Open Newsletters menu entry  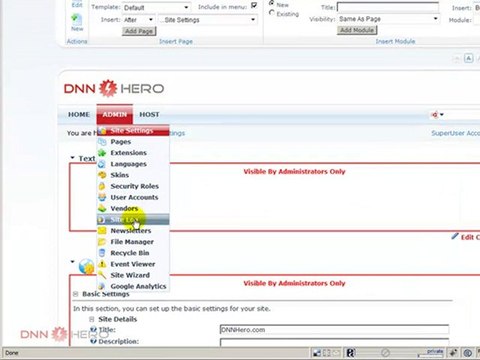point(133,231)
